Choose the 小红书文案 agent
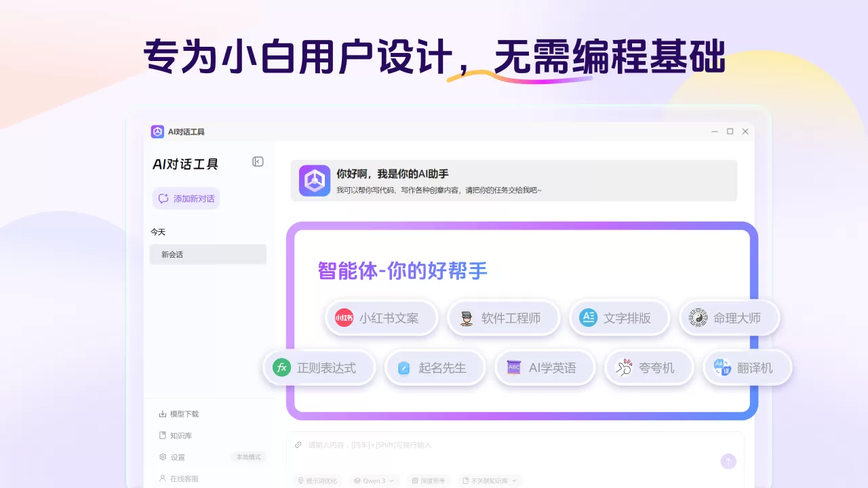Viewport: 868px width, 488px height. pos(382,318)
